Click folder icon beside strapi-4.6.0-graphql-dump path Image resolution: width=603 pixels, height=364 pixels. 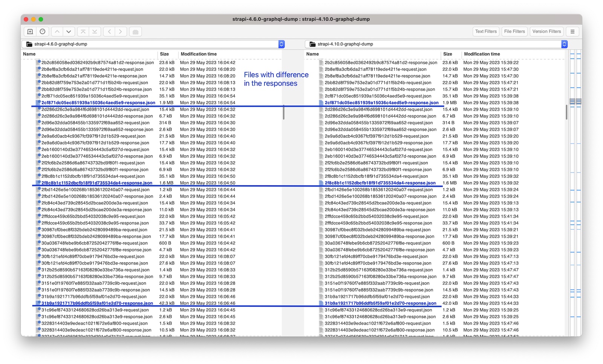[29, 44]
